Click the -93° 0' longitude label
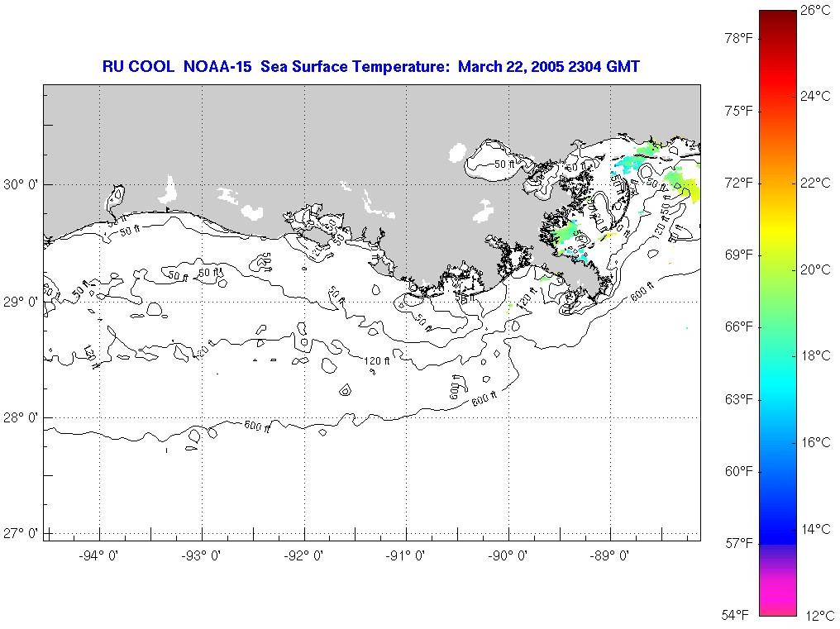Viewport: 840px width, 629px height. click(x=201, y=555)
